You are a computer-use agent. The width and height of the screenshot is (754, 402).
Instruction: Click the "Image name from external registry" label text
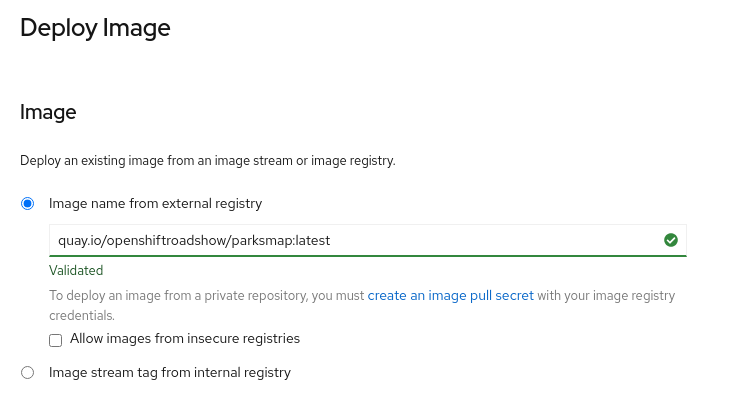(x=155, y=204)
